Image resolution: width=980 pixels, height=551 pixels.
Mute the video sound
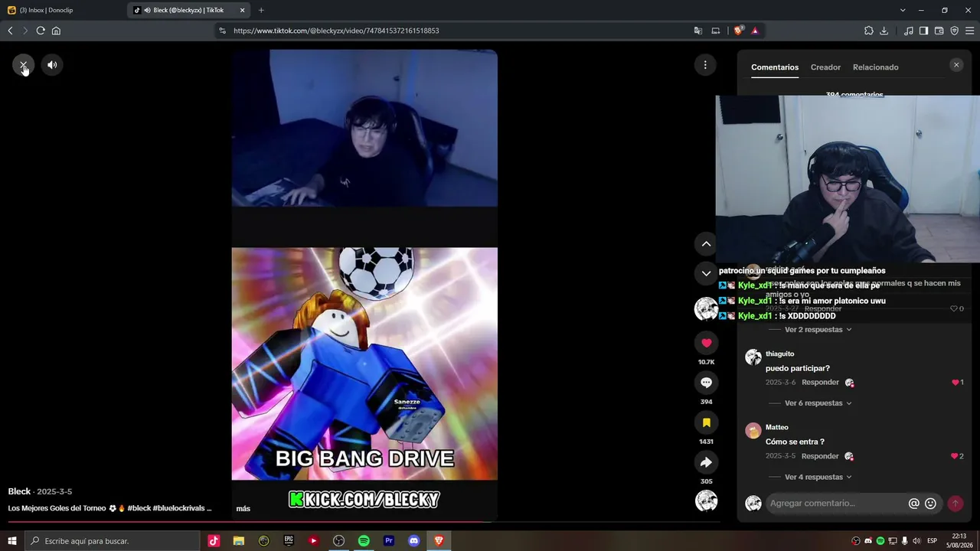(52, 65)
